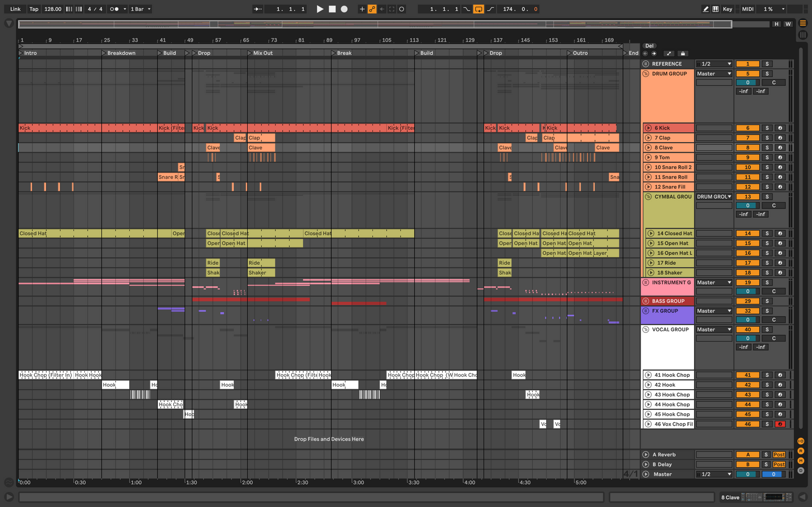Click the Del locator button
This screenshot has height=507, width=812.
pyautogui.click(x=649, y=46)
